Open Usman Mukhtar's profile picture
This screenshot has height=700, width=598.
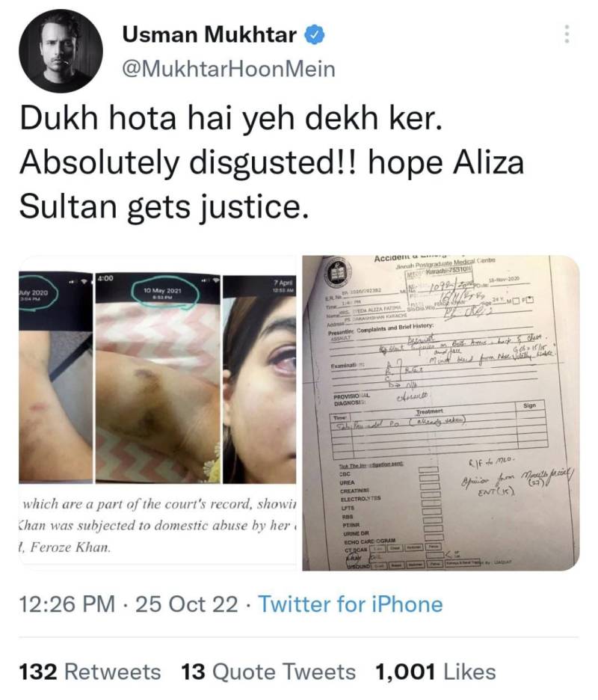pos(61,50)
